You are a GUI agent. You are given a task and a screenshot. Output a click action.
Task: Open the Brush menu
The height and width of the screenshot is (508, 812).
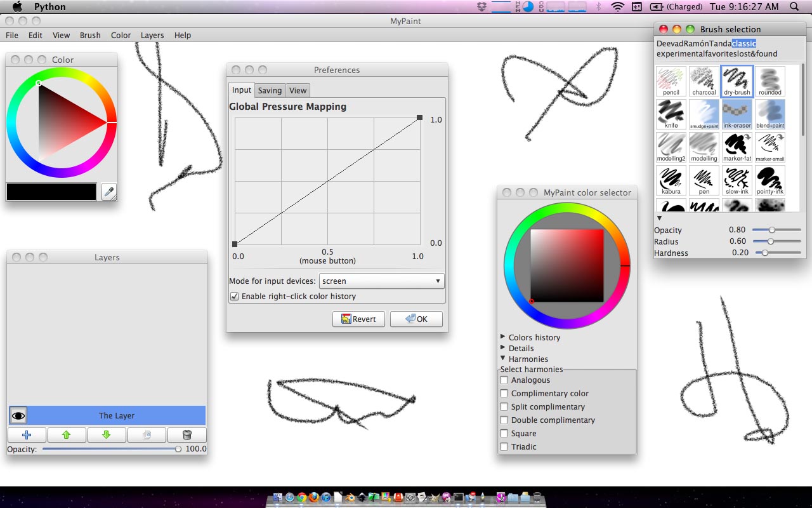[x=90, y=36]
